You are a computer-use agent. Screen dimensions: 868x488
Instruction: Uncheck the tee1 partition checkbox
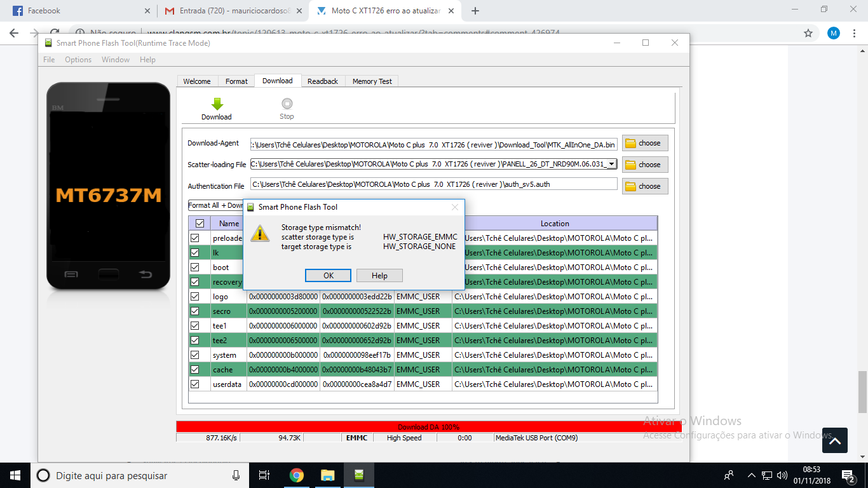coord(195,326)
